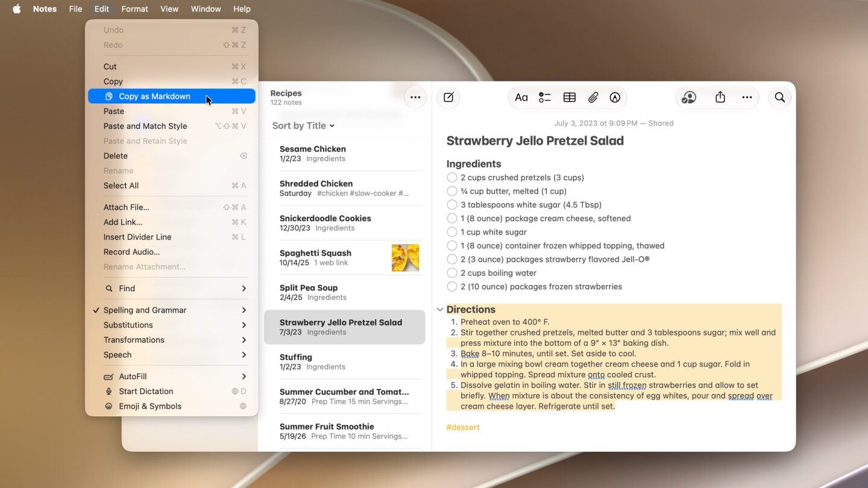Open the Help menu
The image size is (868, 488).
click(242, 9)
